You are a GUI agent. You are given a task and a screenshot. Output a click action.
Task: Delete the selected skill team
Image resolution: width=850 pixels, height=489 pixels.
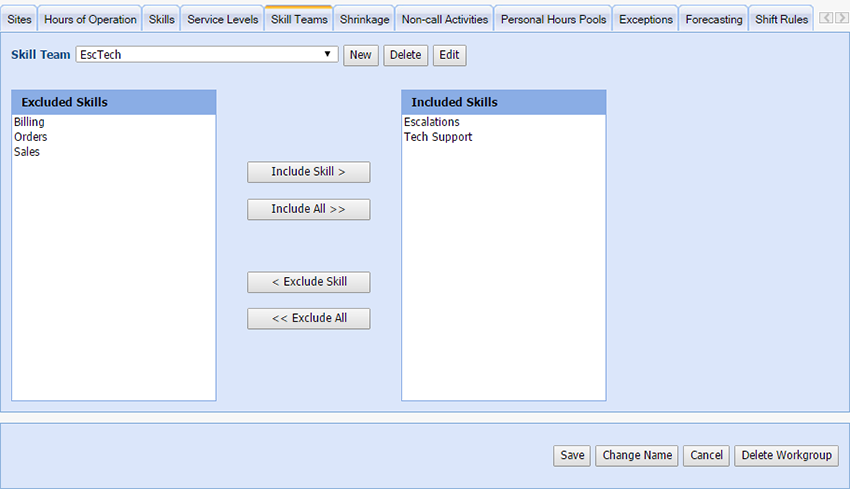(x=405, y=55)
